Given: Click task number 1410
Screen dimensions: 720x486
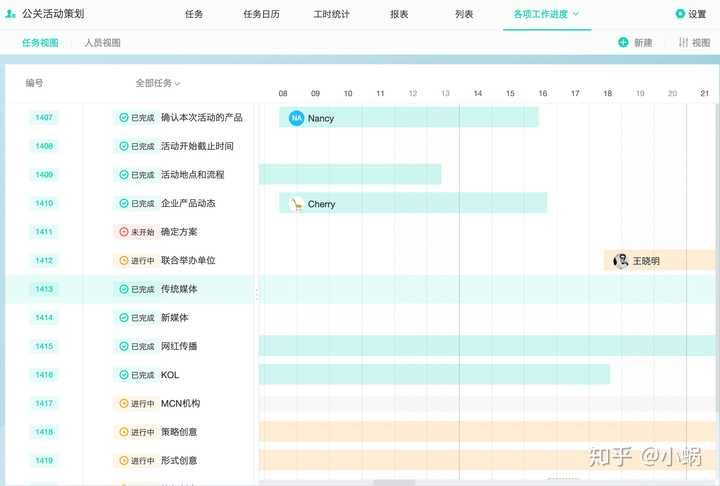Looking at the screenshot, I should pos(44,203).
